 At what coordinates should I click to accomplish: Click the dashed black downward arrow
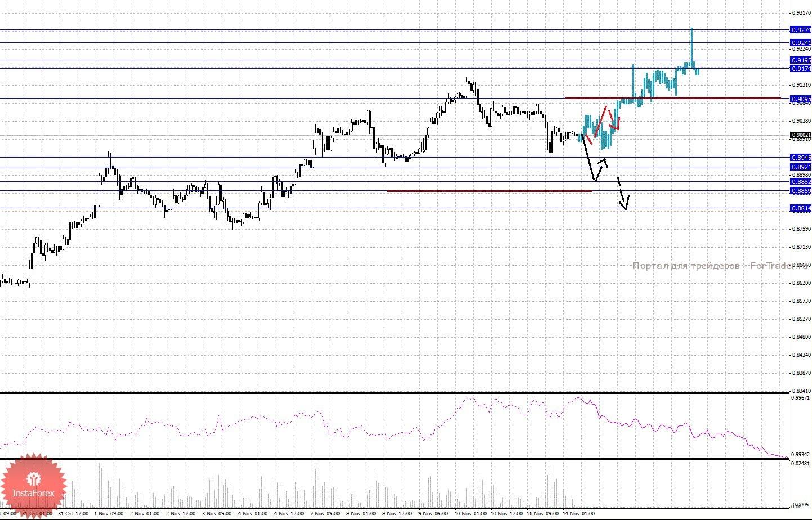622,194
